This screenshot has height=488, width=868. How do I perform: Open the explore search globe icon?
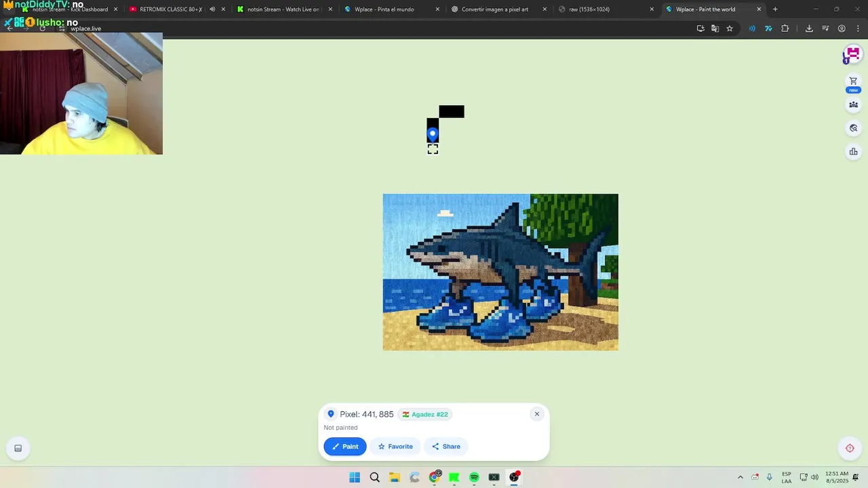853,128
